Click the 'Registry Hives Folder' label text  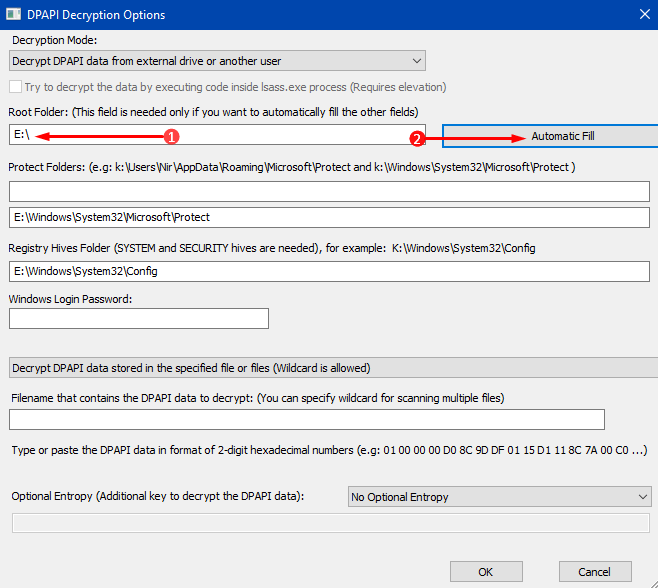[272, 248]
